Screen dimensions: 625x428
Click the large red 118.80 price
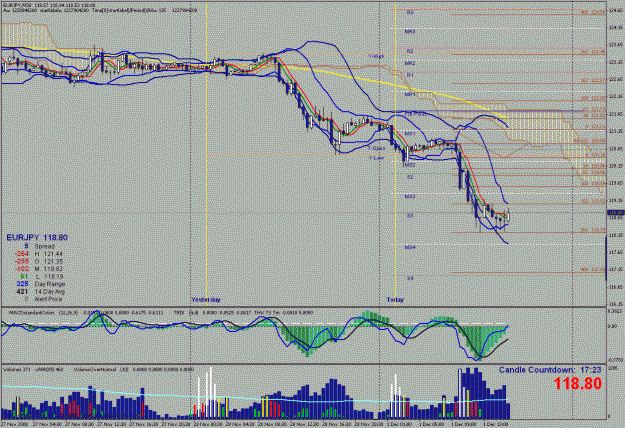(x=577, y=384)
